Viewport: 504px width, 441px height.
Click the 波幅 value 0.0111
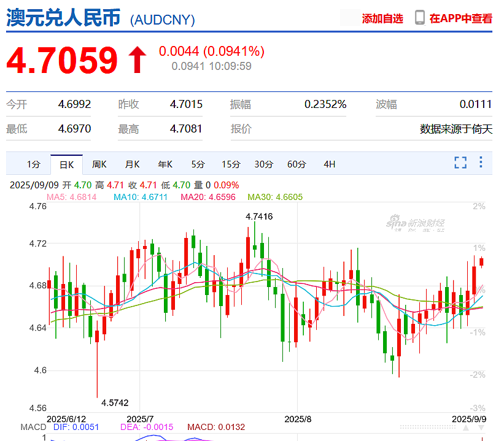[x=476, y=104]
